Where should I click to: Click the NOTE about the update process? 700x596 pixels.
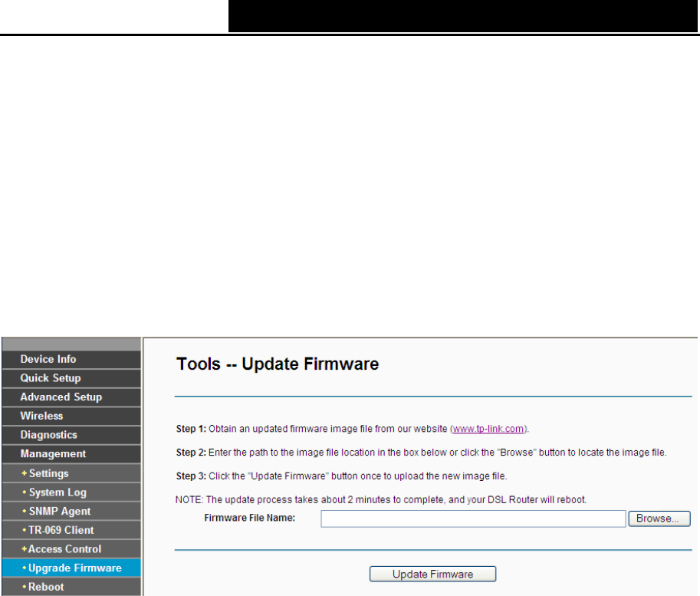[381, 499]
